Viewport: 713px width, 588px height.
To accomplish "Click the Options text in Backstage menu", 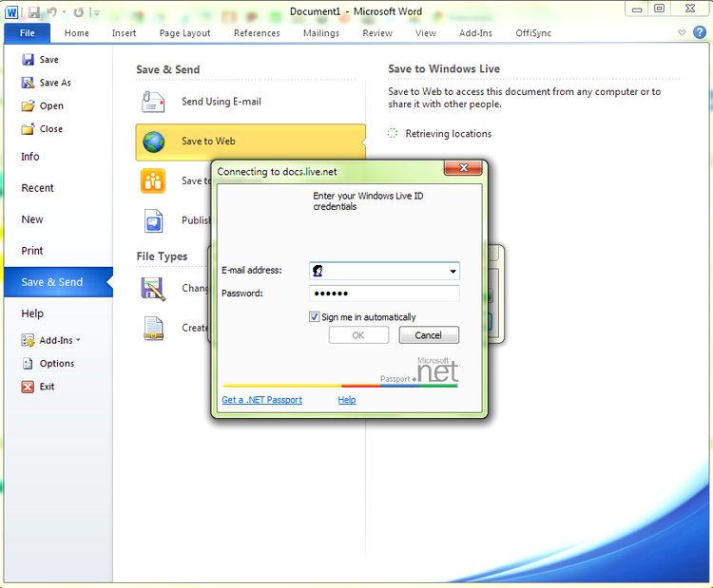I will point(57,364).
